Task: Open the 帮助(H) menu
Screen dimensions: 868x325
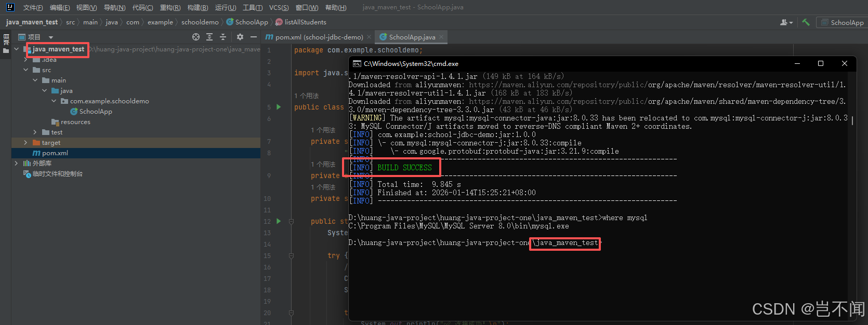Action: point(335,7)
